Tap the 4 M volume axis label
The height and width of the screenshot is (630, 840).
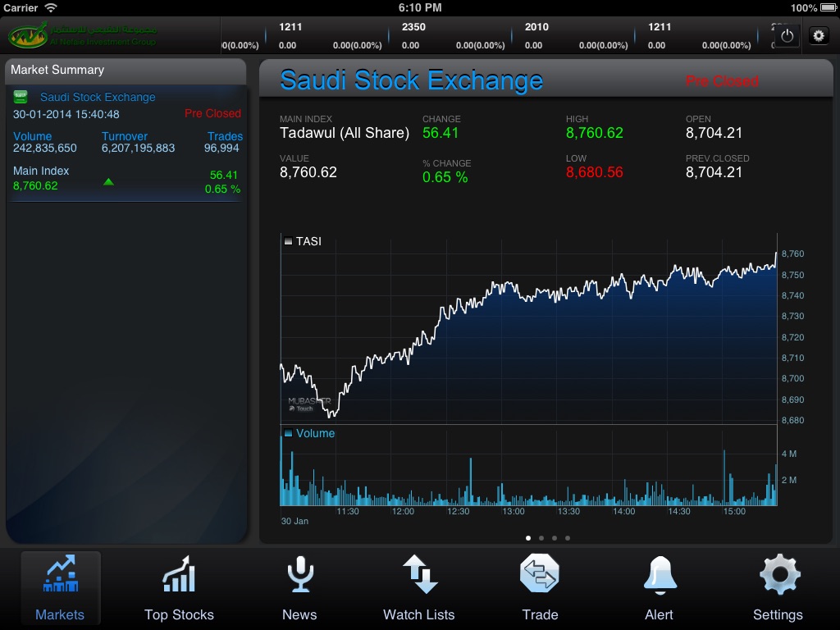click(x=789, y=454)
